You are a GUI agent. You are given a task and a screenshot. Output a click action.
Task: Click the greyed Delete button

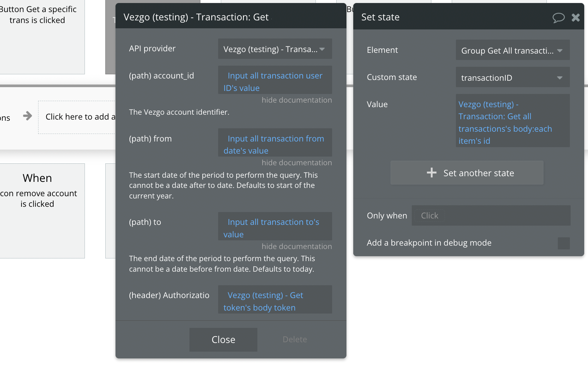294,340
